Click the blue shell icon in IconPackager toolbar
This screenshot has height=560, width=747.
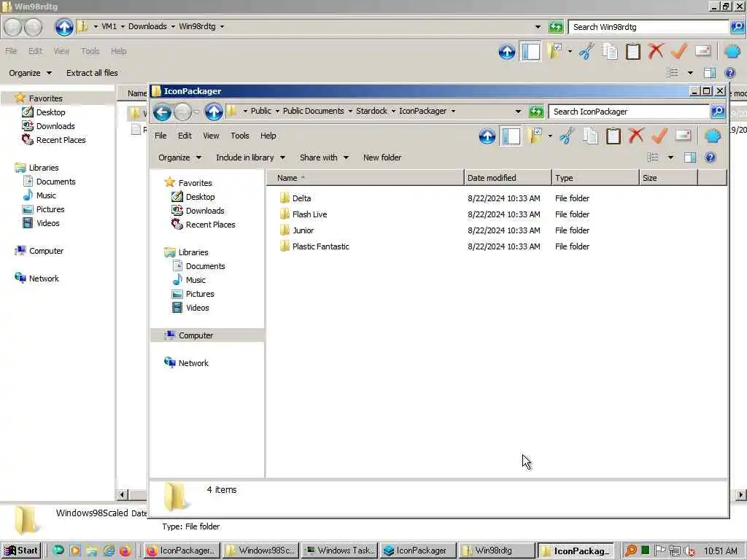point(713,136)
